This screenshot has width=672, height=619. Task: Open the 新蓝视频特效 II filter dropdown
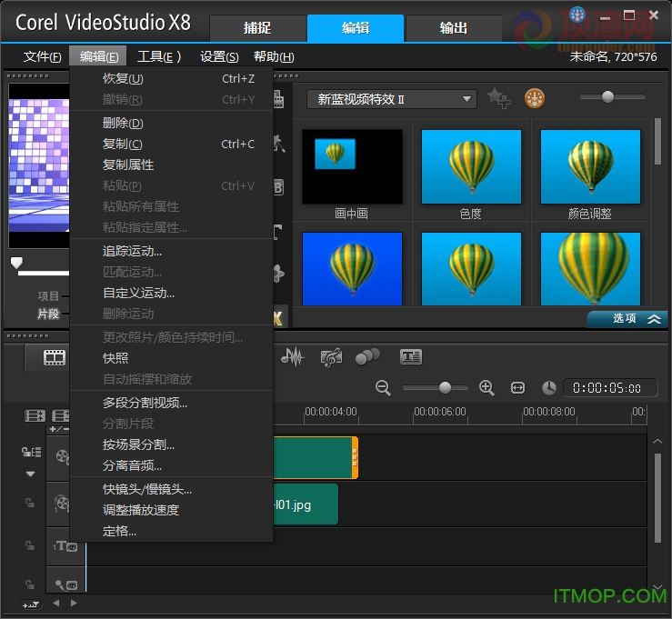coord(392,99)
